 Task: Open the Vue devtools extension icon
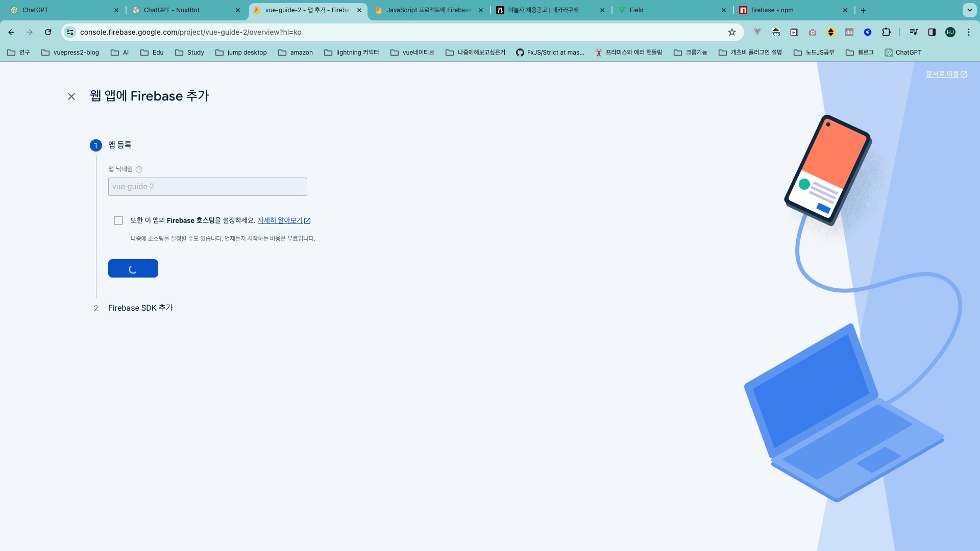click(x=757, y=32)
